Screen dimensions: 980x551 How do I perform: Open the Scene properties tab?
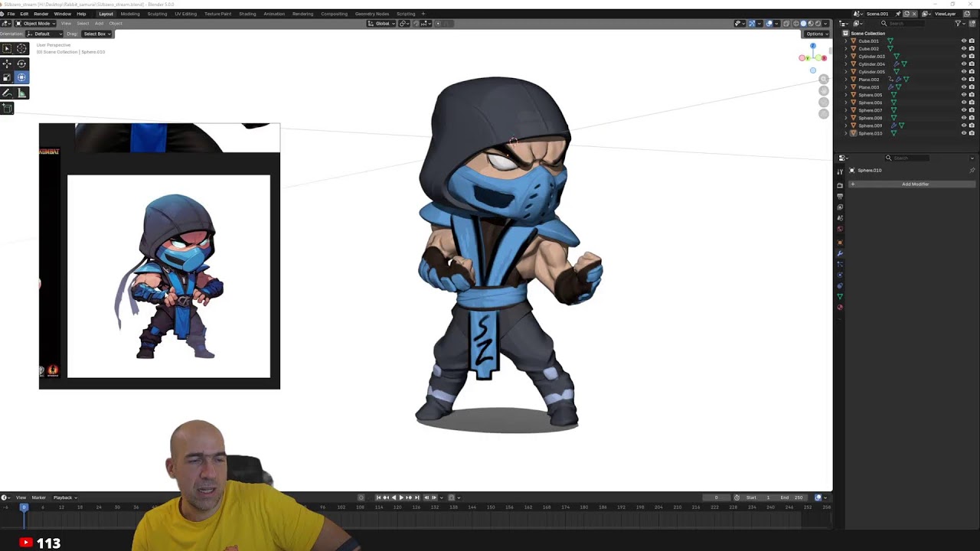[840, 218]
